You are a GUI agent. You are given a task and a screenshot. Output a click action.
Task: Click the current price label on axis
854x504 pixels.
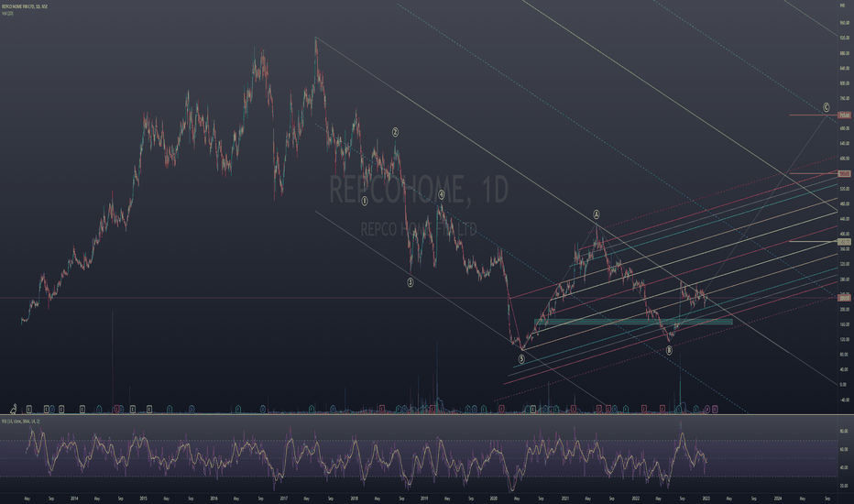[844, 298]
